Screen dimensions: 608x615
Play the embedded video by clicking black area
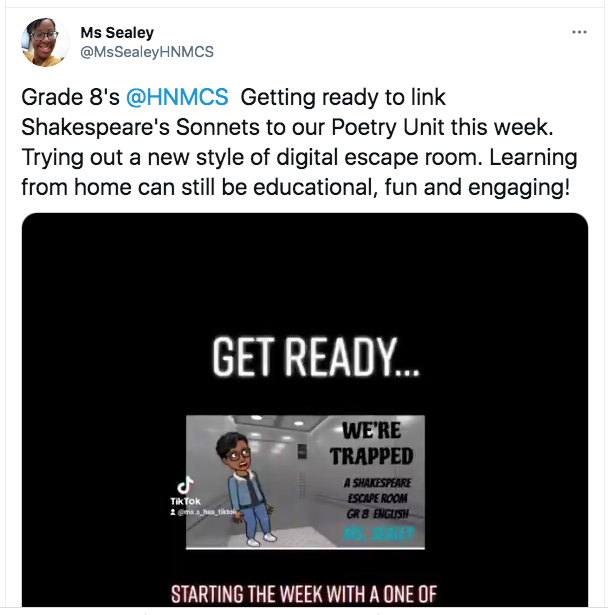click(305, 275)
